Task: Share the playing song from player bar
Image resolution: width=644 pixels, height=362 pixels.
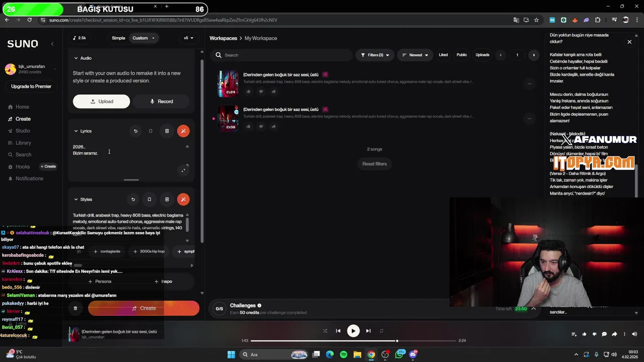Action: coord(614,334)
